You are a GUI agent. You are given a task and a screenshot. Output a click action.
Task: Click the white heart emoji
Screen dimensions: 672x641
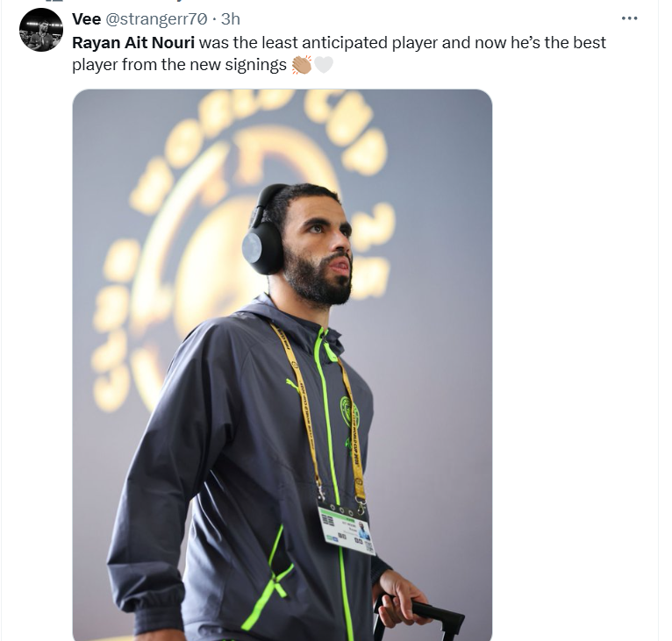pos(324,65)
